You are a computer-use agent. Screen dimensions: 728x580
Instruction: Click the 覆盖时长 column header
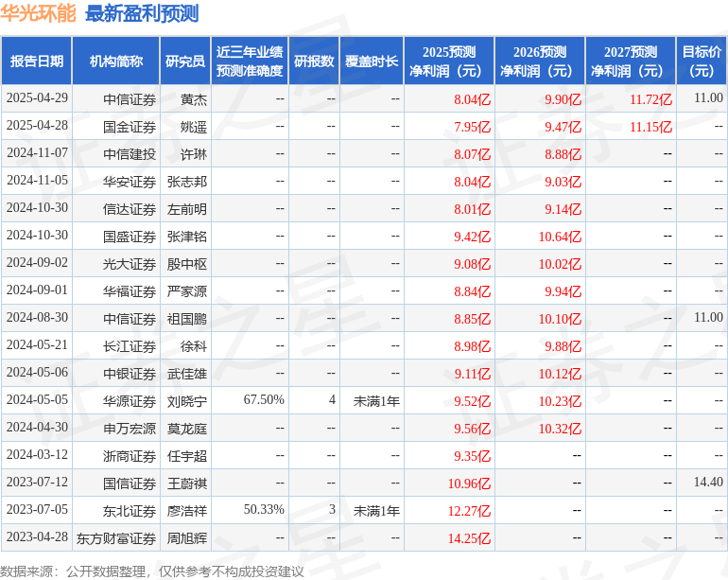click(372, 61)
